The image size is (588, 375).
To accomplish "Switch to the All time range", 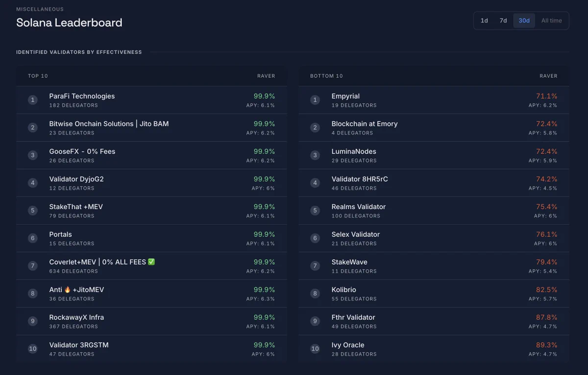I will 552,21.
